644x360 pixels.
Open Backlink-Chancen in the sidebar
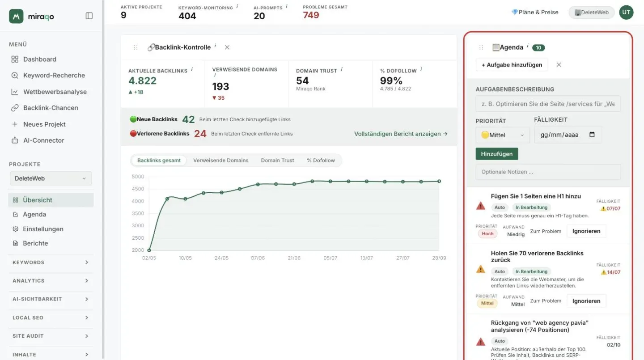pyautogui.click(x=51, y=108)
